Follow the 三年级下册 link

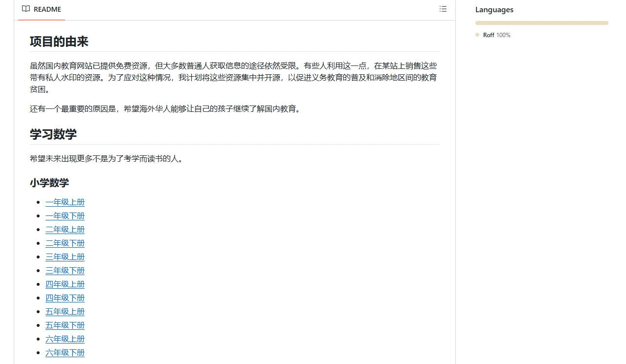coord(65,271)
